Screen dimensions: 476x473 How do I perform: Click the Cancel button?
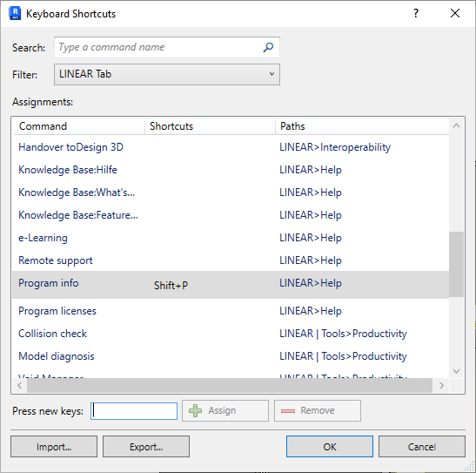point(422,447)
